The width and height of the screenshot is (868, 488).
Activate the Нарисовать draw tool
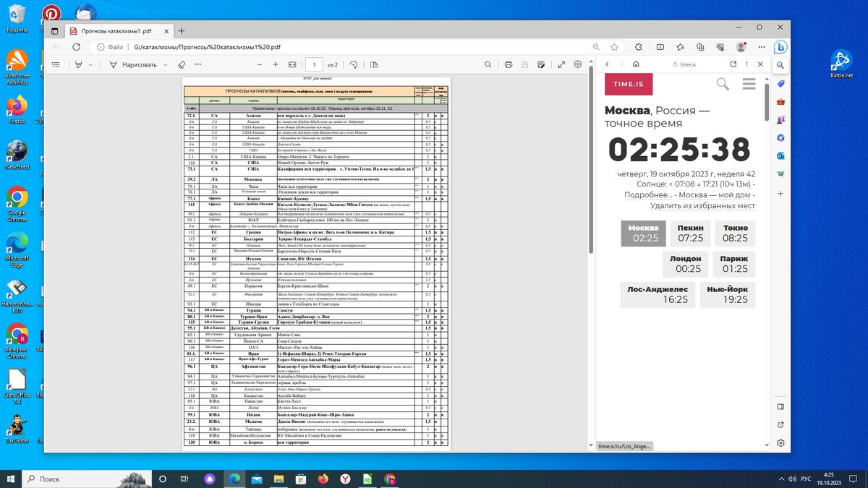point(133,64)
